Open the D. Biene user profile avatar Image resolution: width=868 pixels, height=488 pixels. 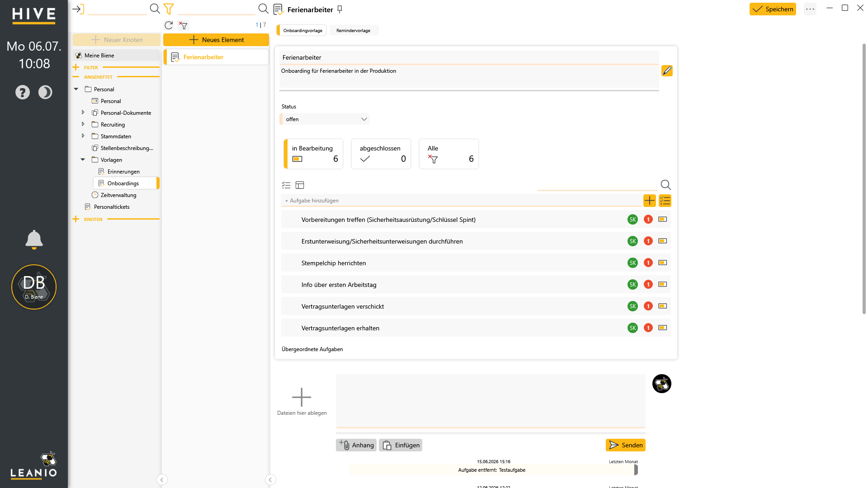coord(34,287)
